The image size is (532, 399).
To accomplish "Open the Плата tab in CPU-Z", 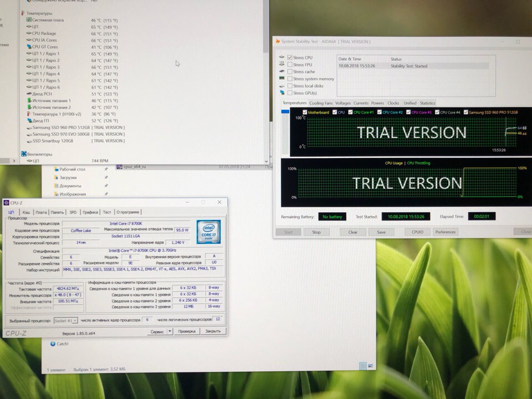I will [41, 212].
